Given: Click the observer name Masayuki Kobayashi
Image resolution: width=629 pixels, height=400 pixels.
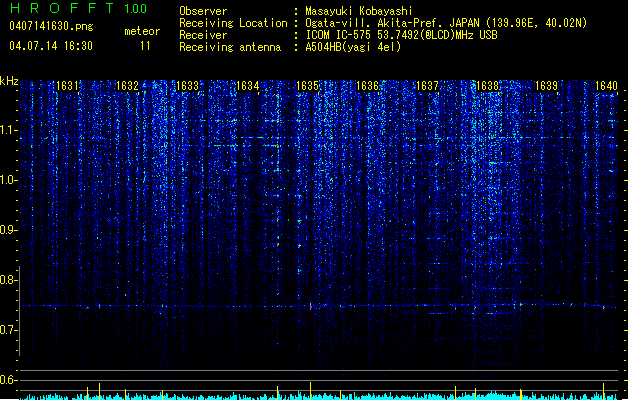Looking at the screenshot, I should pyautogui.click(x=359, y=11).
